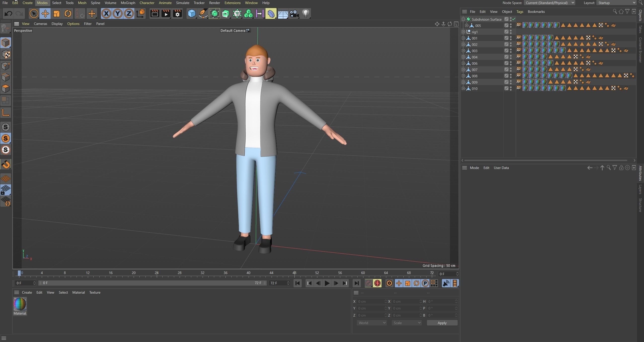Open Object Manager Tags menu
The image size is (644, 342).
pos(520,12)
